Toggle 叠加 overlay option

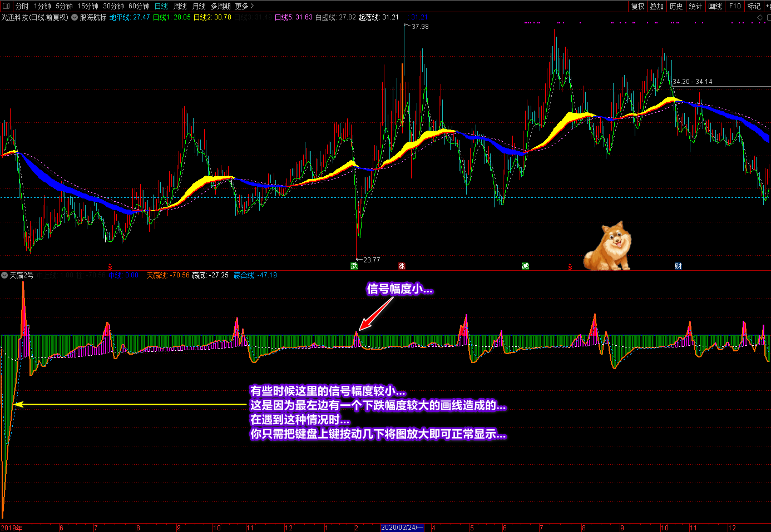point(657,6)
